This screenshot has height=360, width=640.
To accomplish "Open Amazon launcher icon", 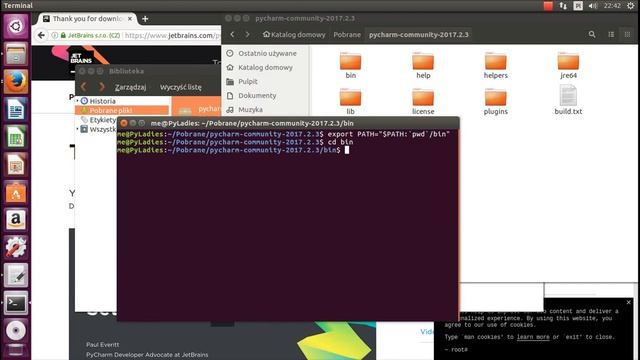I will (16, 220).
